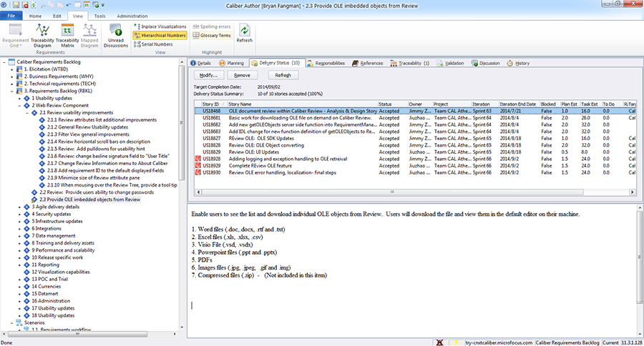Click the diamond icon of 4 Security updates
Viewport: 644px width, 346px height.
(x=26, y=214)
